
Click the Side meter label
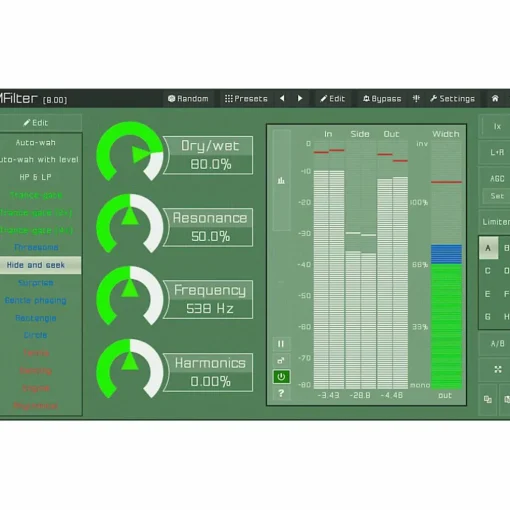(360, 134)
